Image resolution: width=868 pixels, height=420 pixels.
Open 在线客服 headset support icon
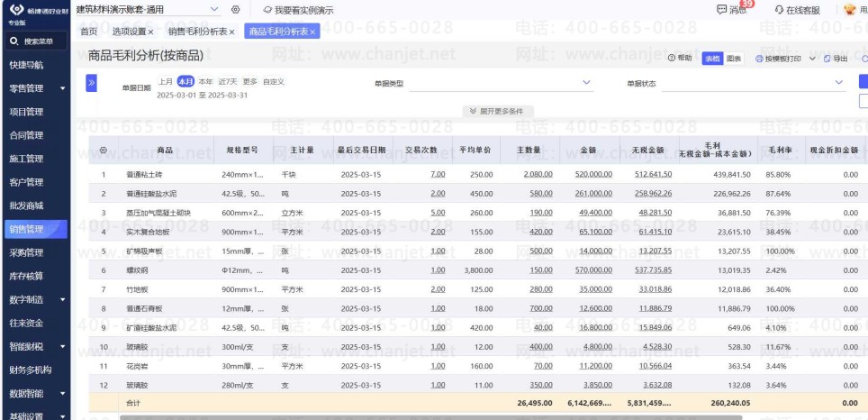tap(779, 10)
